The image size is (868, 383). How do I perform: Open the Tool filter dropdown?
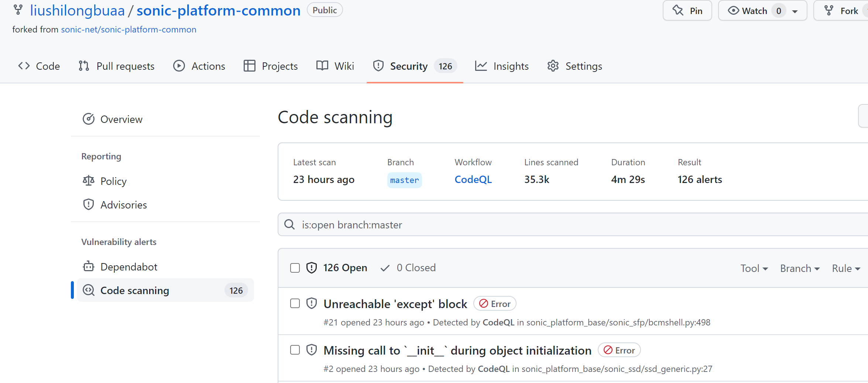point(754,268)
